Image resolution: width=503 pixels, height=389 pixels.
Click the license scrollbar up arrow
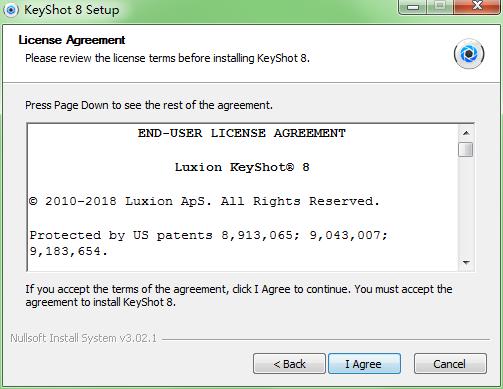[466, 133]
